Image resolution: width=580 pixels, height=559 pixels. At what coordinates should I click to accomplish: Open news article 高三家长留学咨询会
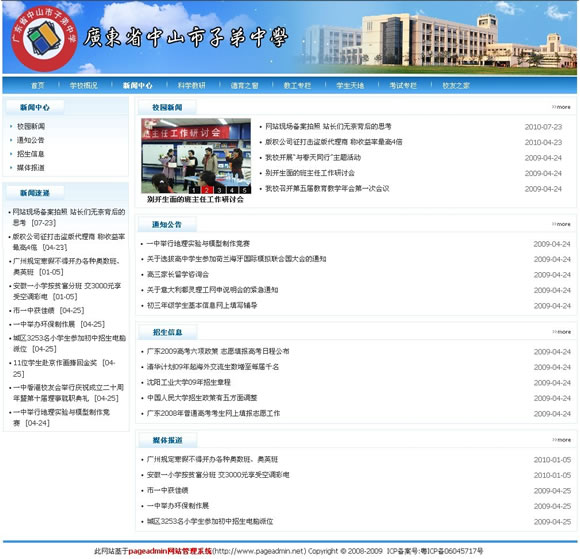point(178,275)
